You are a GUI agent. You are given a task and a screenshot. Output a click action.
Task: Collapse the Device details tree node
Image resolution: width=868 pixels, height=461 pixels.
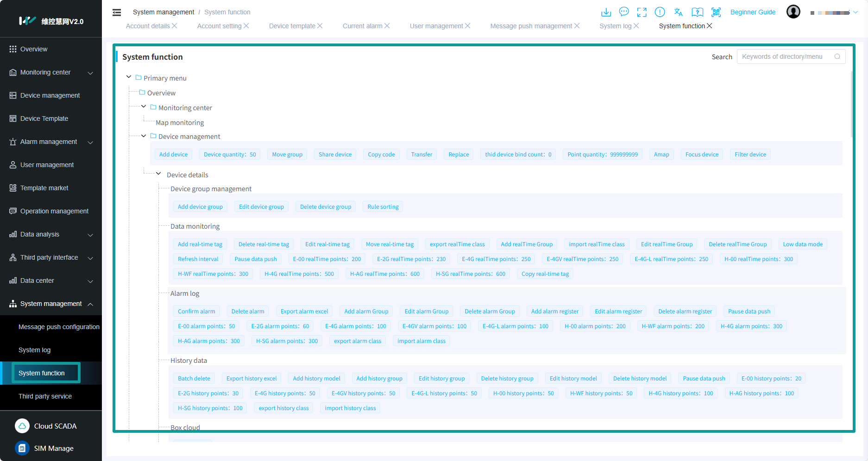click(x=158, y=174)
